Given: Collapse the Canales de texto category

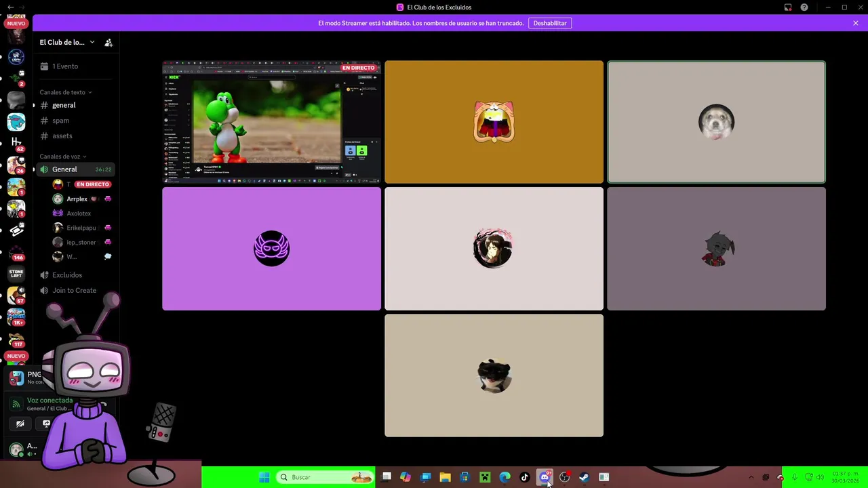Looking at the screenshot, I should click(65, 92).
